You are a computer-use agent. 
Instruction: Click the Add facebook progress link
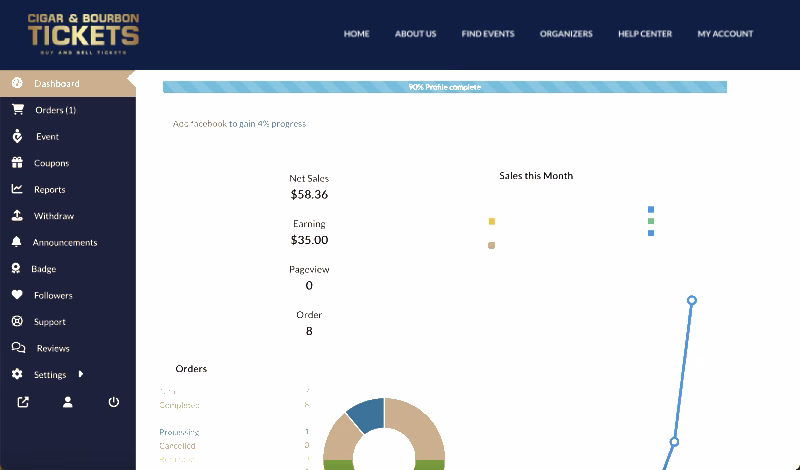tap(239, 124)
